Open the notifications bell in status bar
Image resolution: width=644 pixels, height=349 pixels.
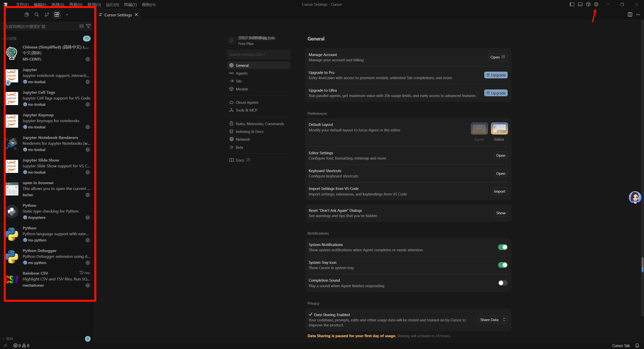(637, 345)
